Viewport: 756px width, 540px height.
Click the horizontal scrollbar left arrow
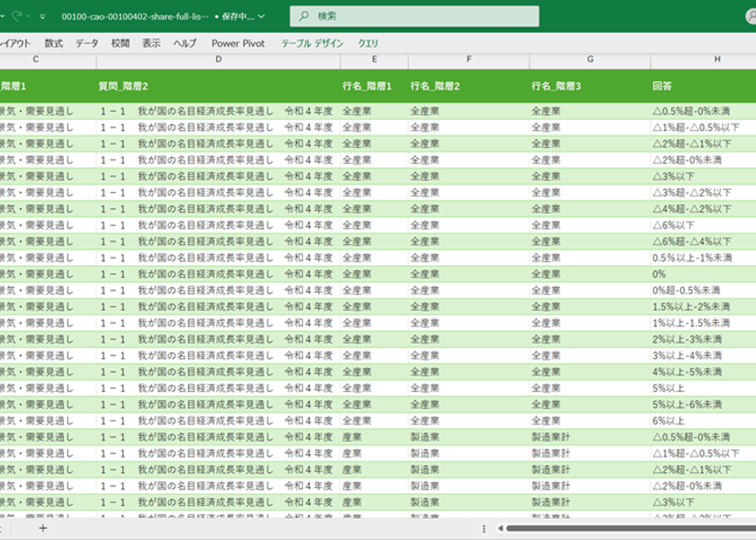501,529
